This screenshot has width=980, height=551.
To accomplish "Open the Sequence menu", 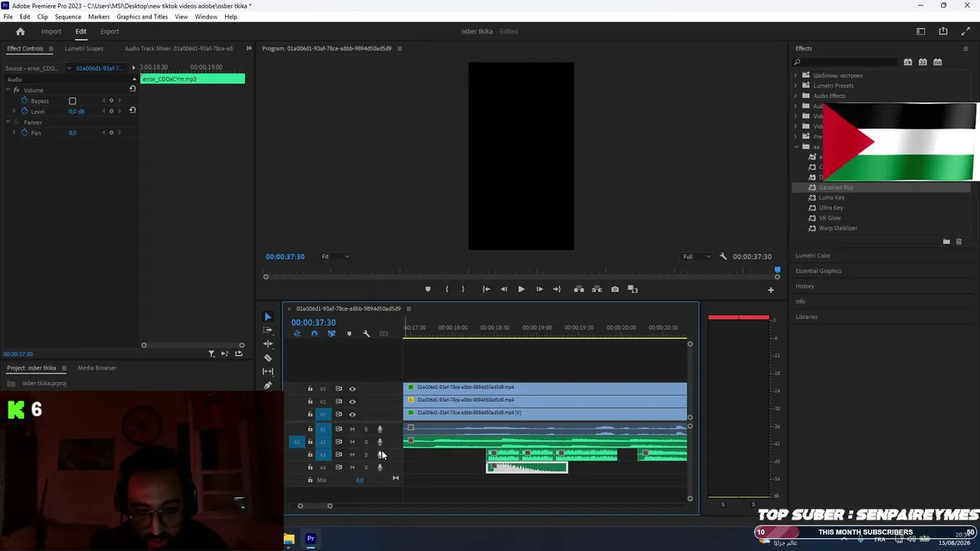I will coord(68,17).
